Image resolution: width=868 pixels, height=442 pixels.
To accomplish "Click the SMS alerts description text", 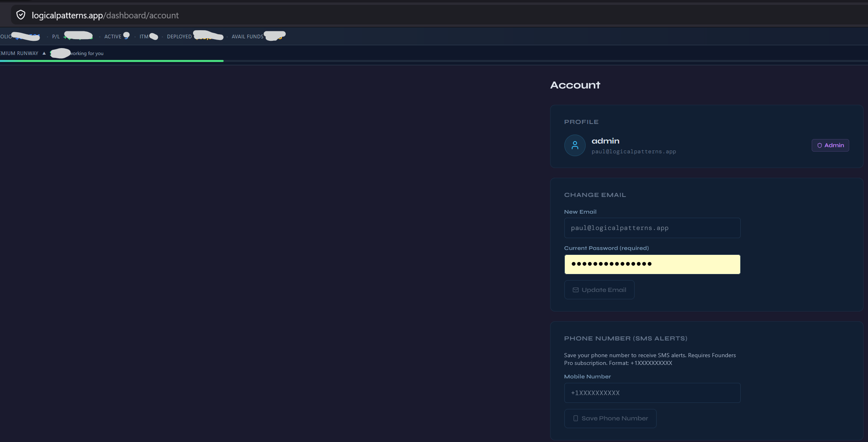I will [x=650, y=359].
